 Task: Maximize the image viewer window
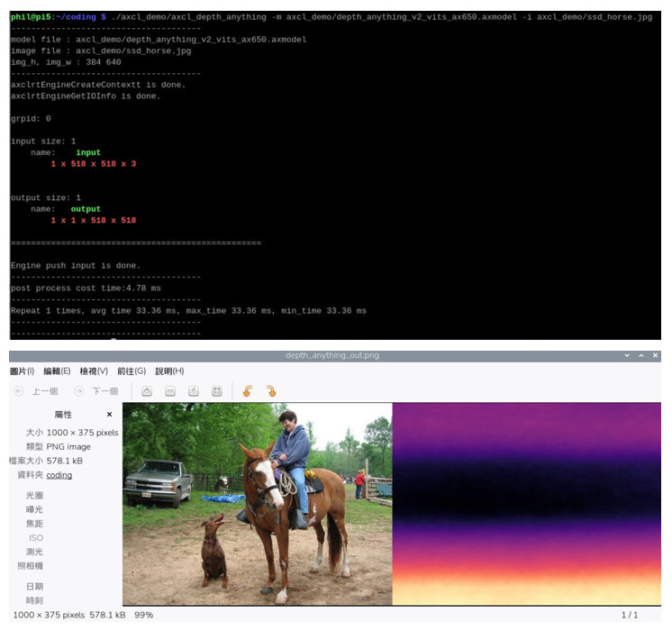click(x=641, y=355)
